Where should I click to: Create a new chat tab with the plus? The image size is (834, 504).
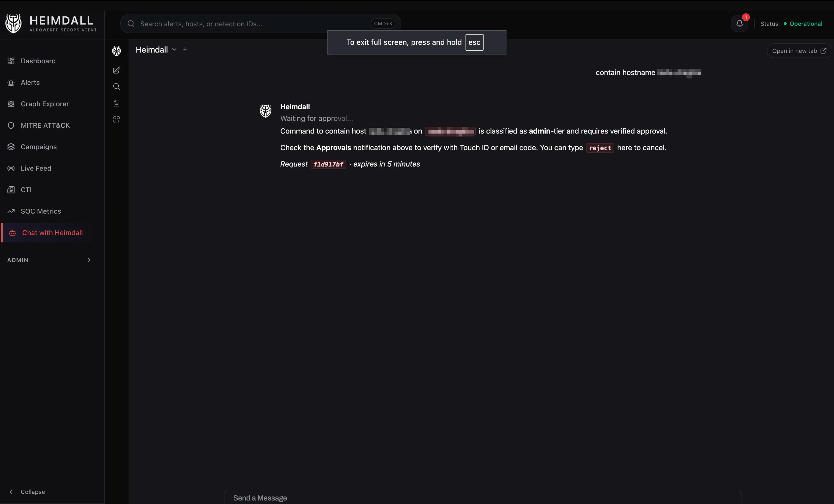[185, 49]
